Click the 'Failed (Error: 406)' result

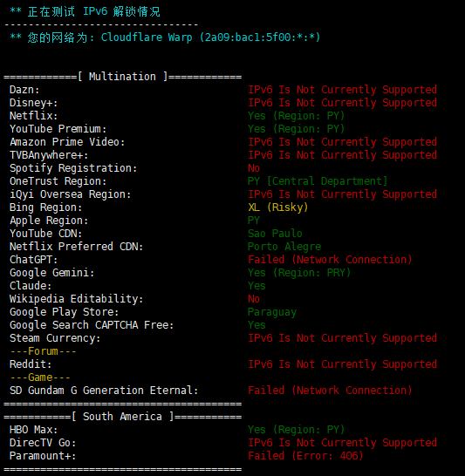click(x=305, y=456)
